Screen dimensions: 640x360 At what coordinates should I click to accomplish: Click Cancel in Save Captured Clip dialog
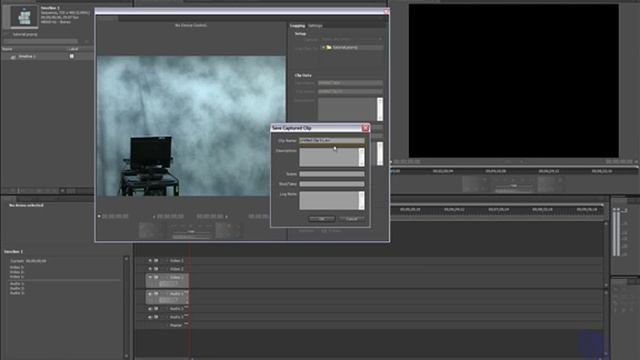pos(351,219)
